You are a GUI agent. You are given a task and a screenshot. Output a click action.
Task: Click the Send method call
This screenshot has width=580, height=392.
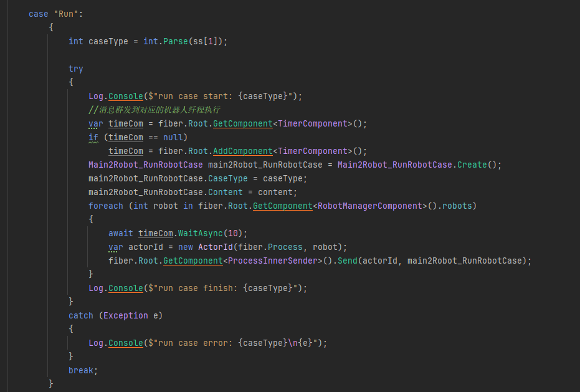point(348,261)
